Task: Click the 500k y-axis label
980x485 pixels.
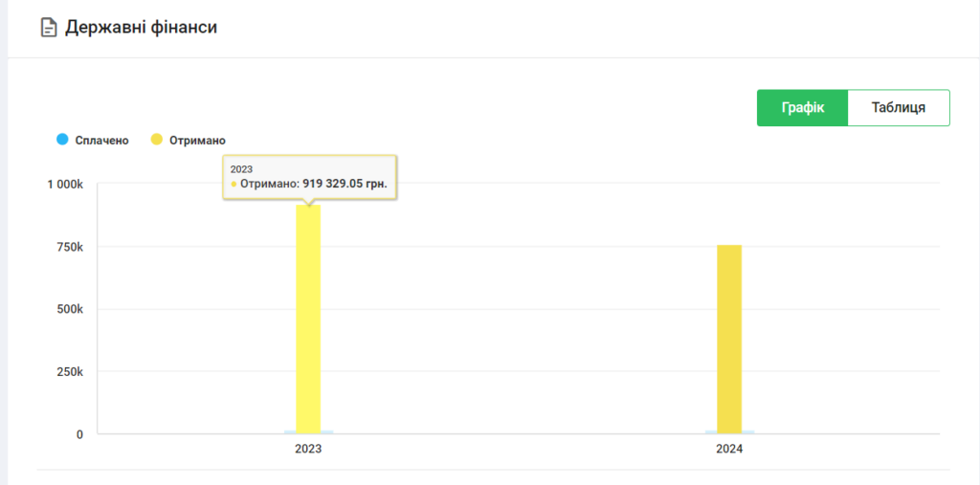Action: point(70,309)
